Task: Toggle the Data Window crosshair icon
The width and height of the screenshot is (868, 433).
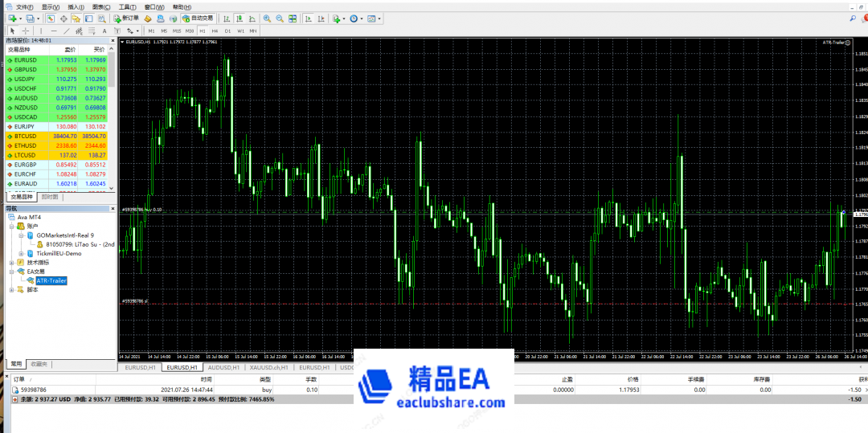Action: pos(63,18)
